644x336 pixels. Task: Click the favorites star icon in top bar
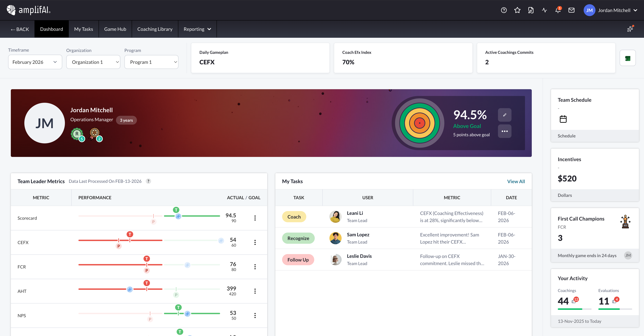pyautogui.click(x=518, y=10)
